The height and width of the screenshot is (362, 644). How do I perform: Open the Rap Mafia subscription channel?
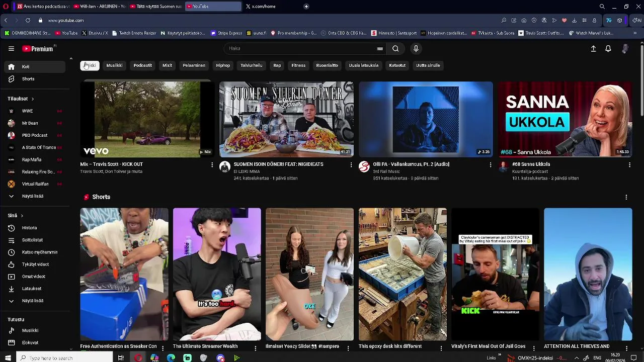(x=35, y=159)
